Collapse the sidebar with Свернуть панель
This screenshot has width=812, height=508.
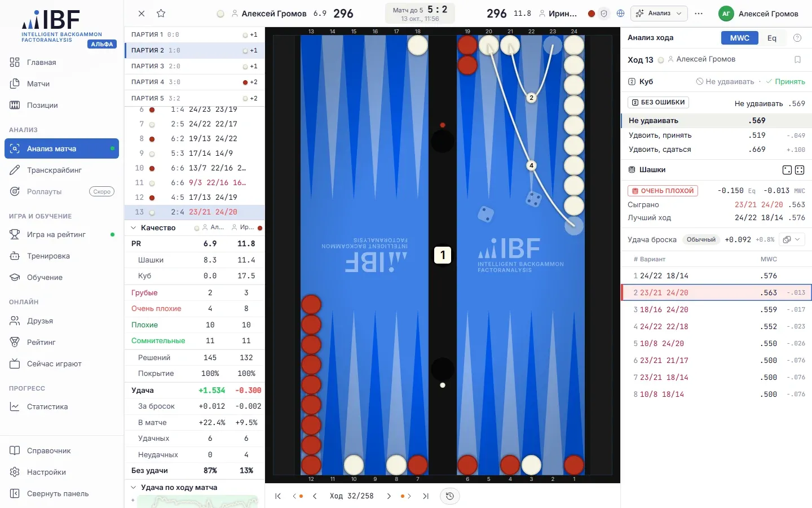(61, 494)
